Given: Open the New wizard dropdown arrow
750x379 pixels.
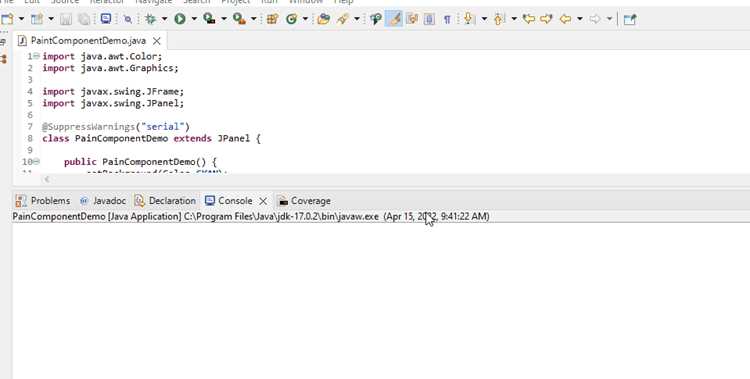Looking at the screenshot, I should 22,19.
